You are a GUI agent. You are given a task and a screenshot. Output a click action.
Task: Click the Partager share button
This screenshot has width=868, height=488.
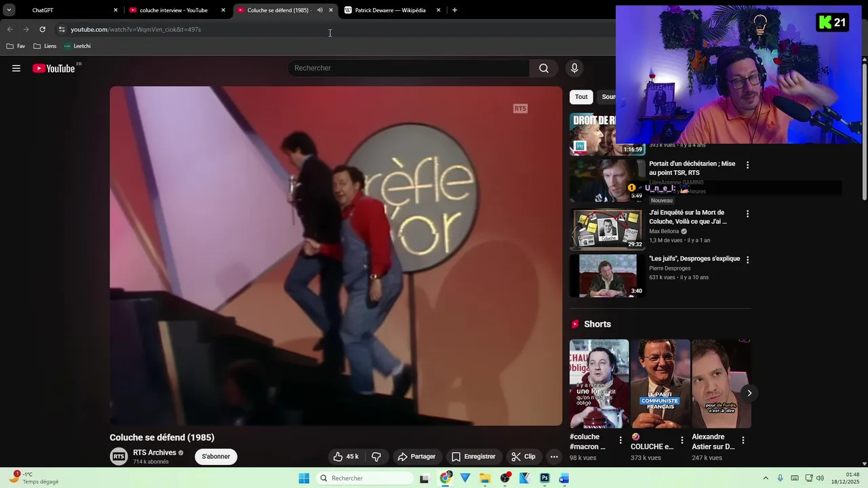coord(416,457)
